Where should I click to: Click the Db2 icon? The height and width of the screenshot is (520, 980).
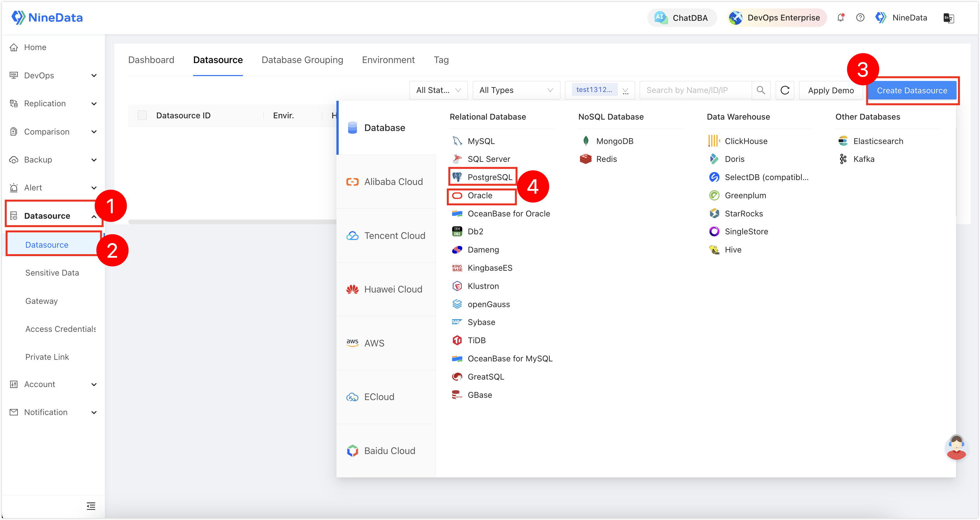tap(457, 231)
